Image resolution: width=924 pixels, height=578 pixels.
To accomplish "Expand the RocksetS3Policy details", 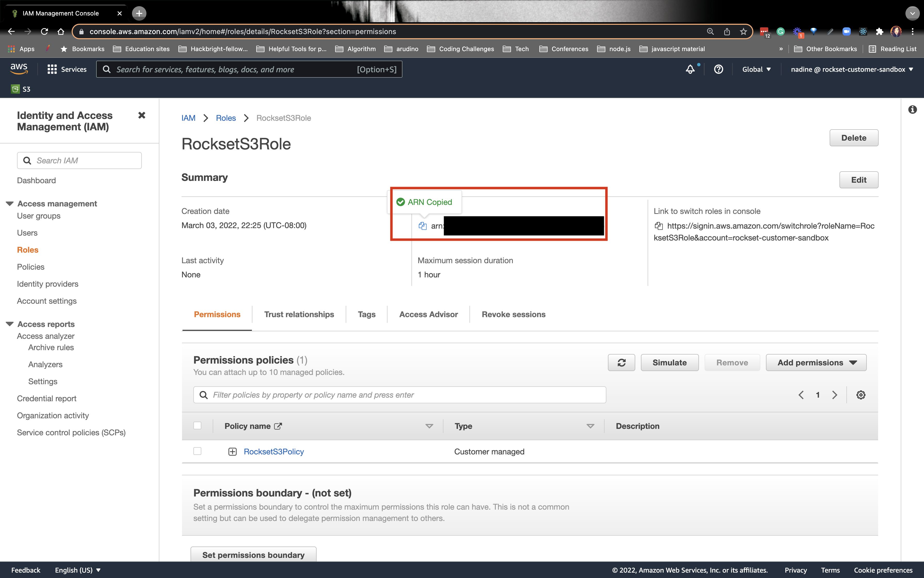I will point(233,452).
